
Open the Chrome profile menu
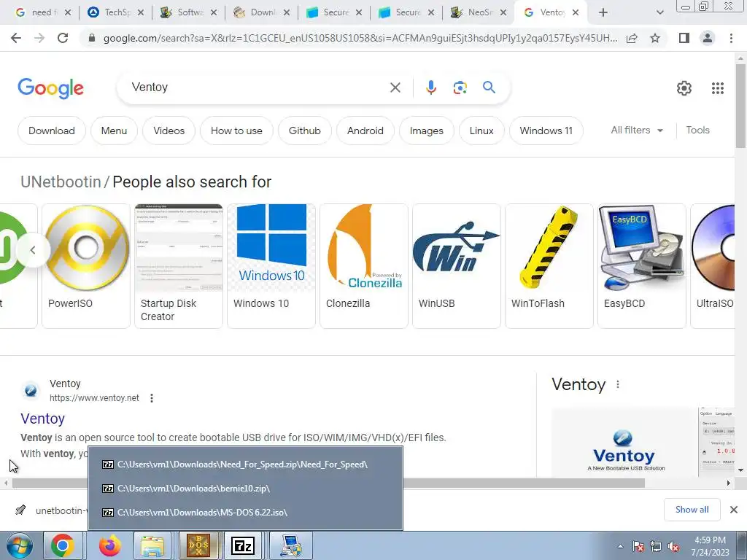coord(708,38)
